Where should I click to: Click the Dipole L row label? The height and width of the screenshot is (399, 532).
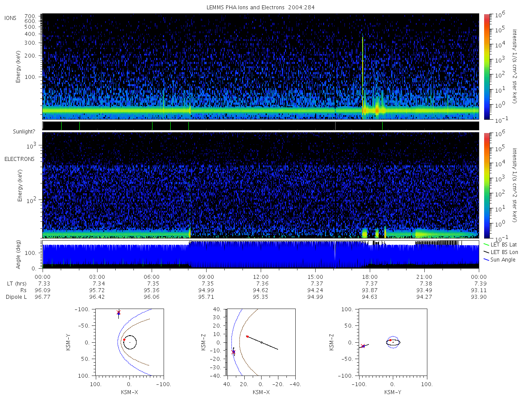click(x=16, y=297)
